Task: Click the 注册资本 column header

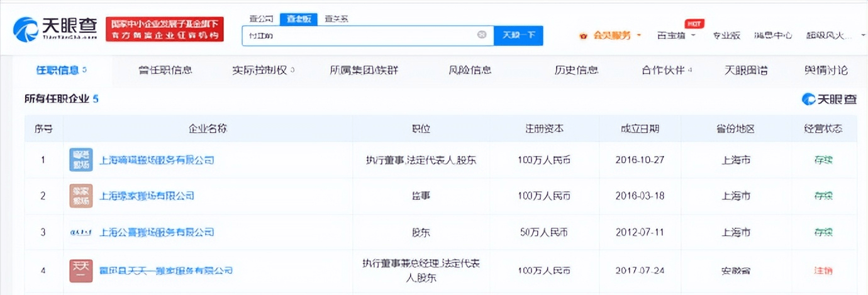Action: point(545,128)
